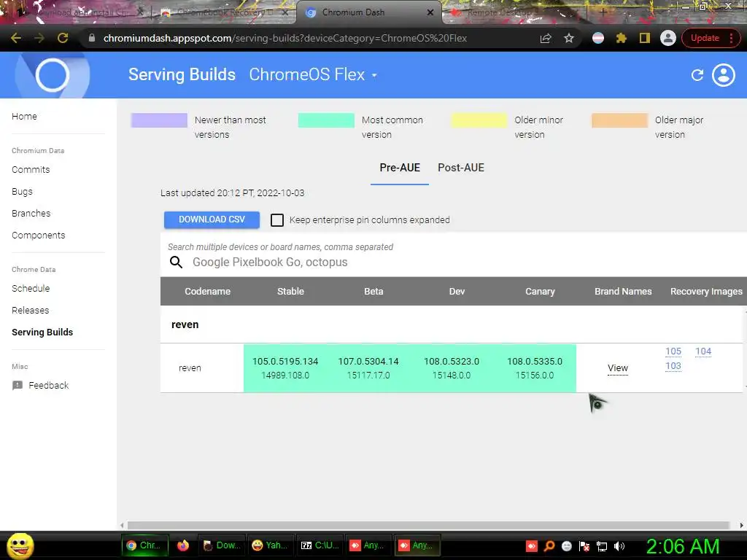Open the Firefox taskbar icon
Image resolution: width=747 pixels, height=560 pixels.
tap(183, 545)
